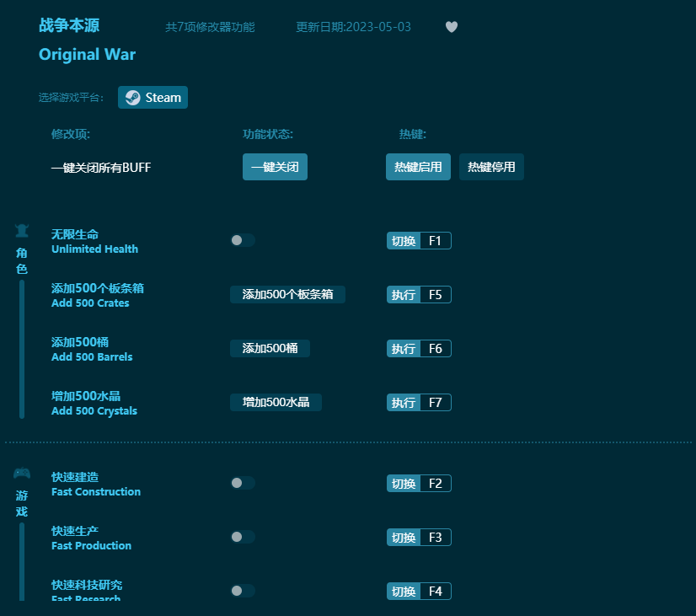This screenshot has height=616, width=696.
Task: Click the character (角色) sidebar icon
Action: (x=21, y=230)
